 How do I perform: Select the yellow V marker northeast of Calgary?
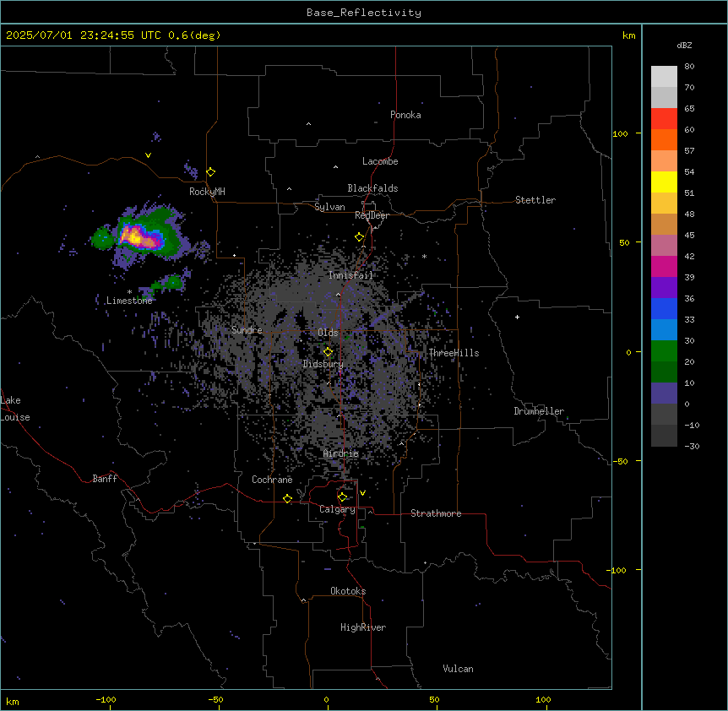point(362,493)
